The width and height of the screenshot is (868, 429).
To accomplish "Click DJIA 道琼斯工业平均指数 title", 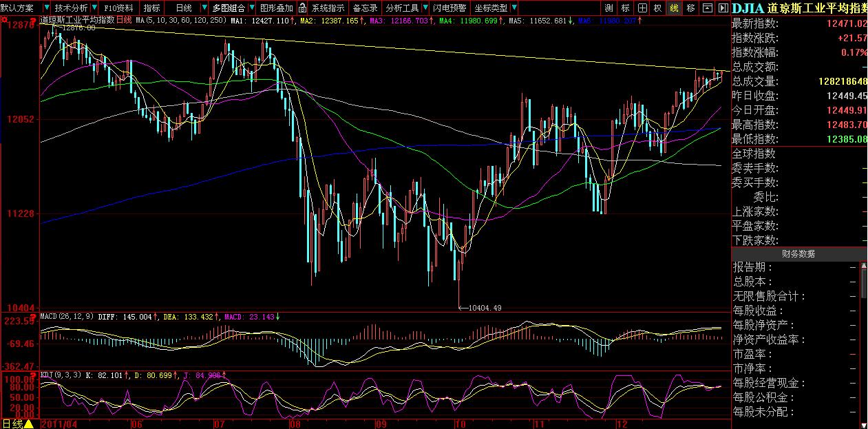I will [x=798, y=8].
